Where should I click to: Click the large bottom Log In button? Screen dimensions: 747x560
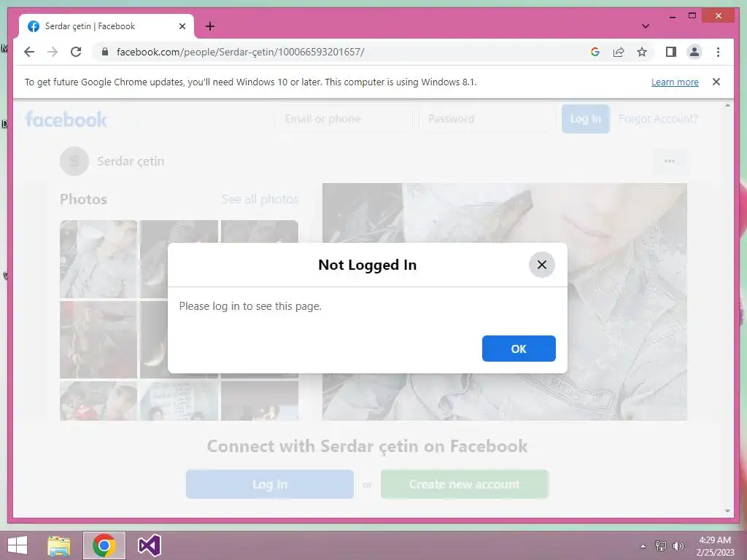click(x=270, y=484)
